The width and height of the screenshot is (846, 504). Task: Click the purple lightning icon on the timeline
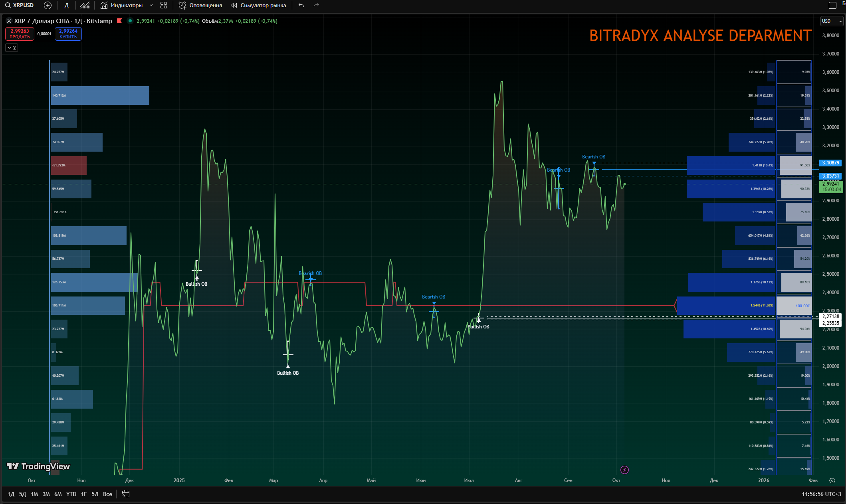tap(624, 470)
